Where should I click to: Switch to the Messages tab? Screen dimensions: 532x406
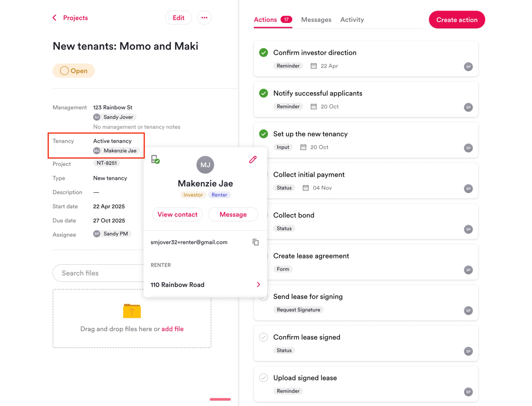[x=316, y=20]
